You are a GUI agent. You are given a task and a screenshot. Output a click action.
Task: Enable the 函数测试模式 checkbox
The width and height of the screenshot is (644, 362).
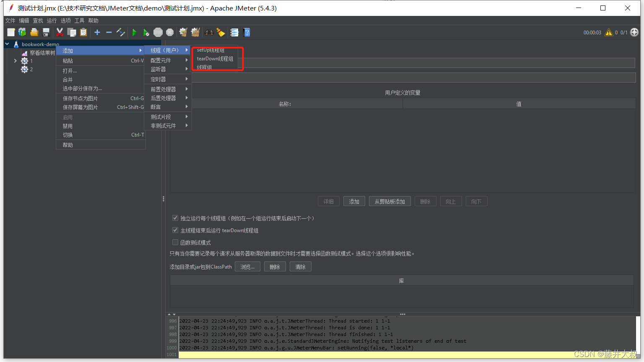click(175, 242)
